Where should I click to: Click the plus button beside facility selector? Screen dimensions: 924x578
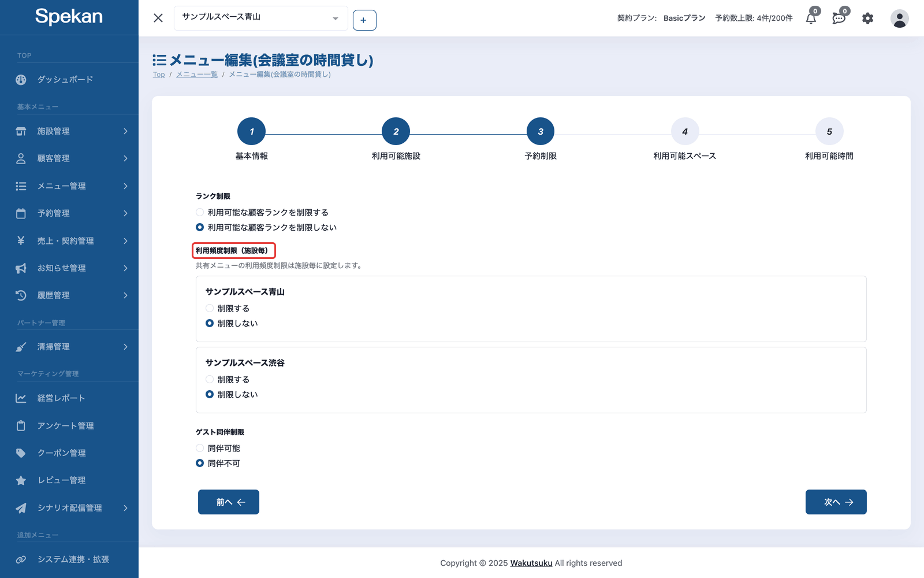point(364,20)
